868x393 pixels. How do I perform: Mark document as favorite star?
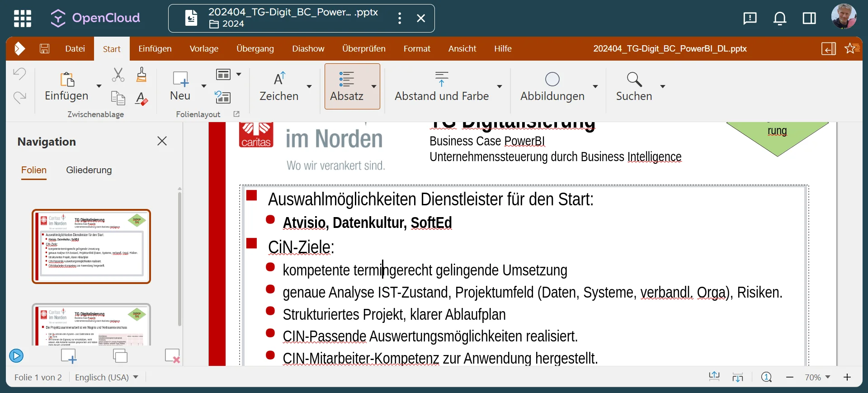(x=852, y=48)
